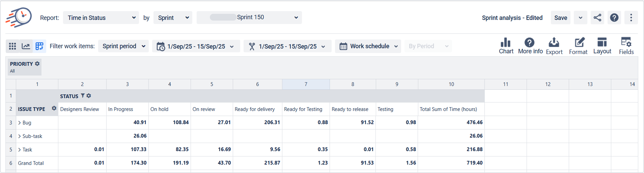Switch to pivot table view icon
The width and height of the screenshot is (644, 173).
[x=39, y=46]
